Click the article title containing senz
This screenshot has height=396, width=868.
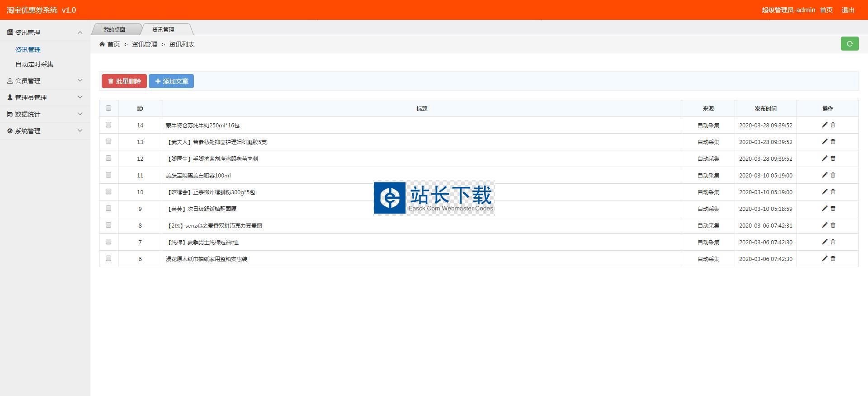tap(214, 226)
